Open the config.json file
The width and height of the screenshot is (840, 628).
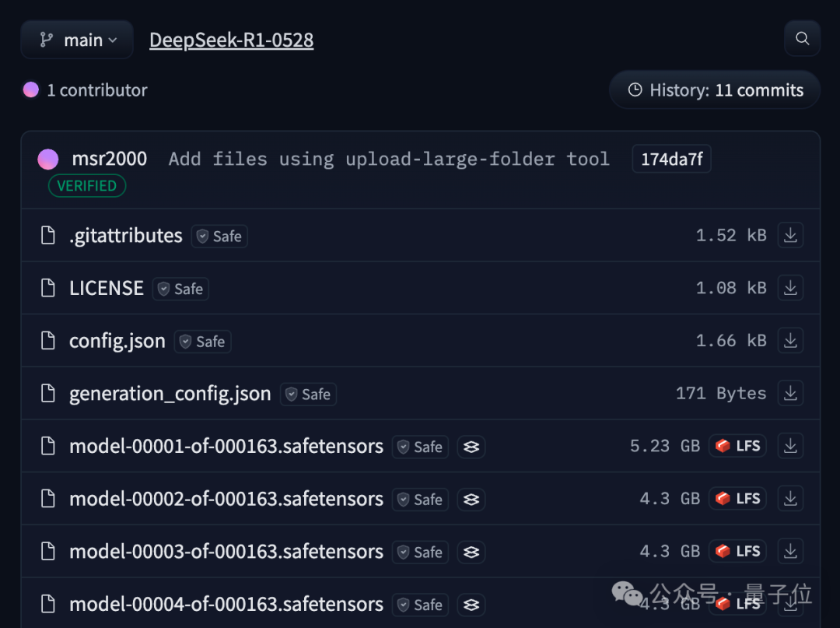point(117,341)
